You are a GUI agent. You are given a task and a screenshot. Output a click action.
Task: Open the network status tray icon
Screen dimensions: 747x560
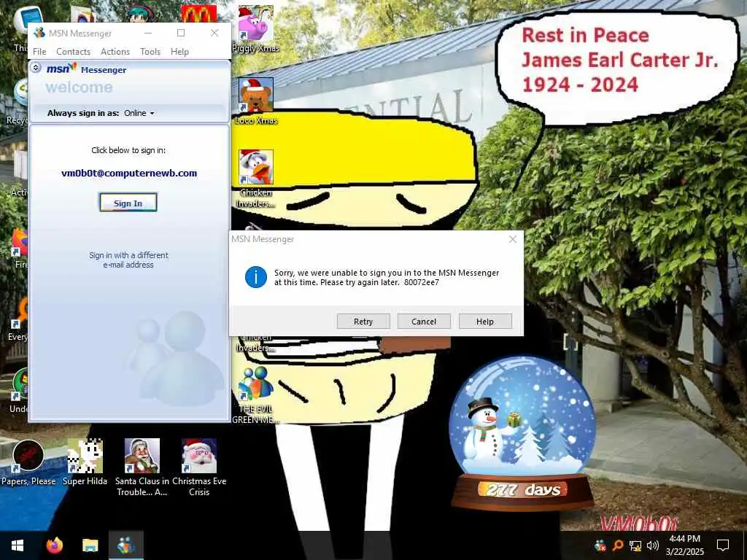635,545
